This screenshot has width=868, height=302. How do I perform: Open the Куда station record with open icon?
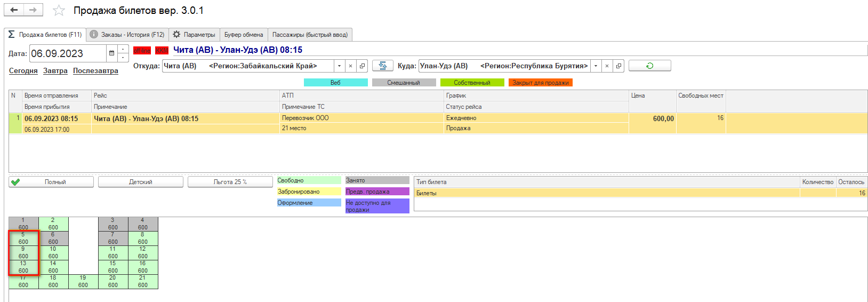[618, 66]
